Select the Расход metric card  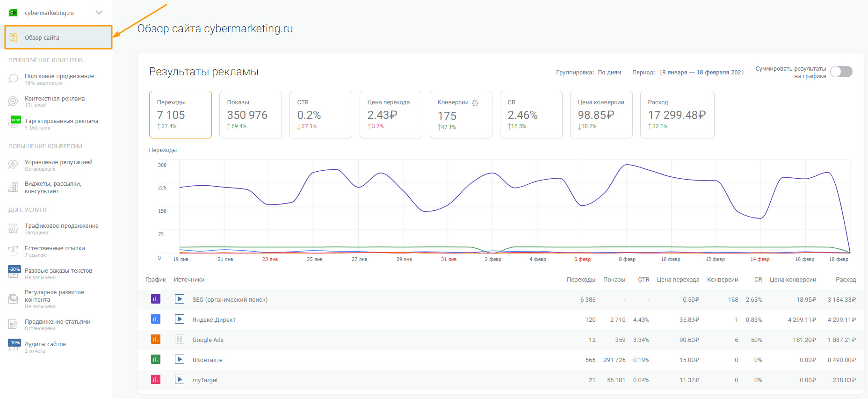coord(677,115)
